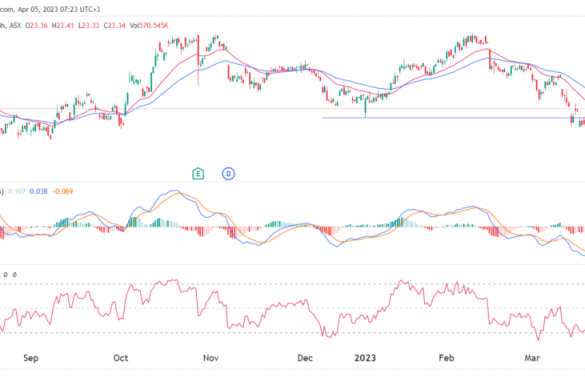Click the MACD histogram value 0.107
This screenshot has width=585, height=390.
(x=16, y=191)
